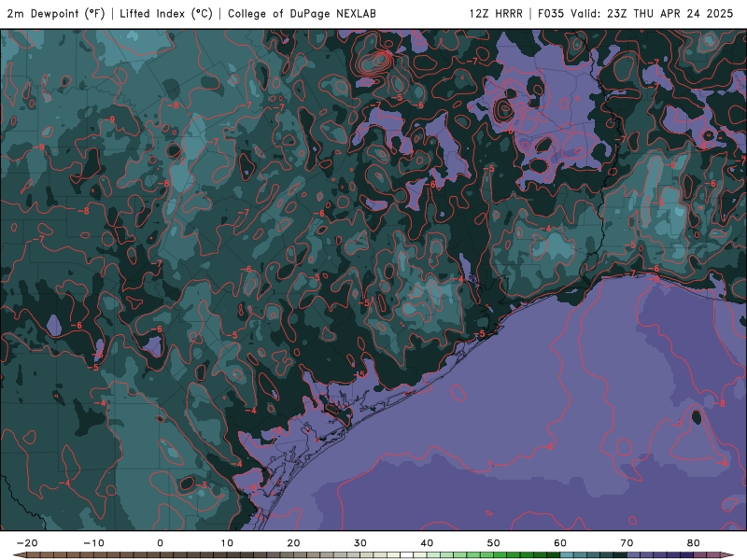Click the 80 tick label on the color scale

point(694,543)
